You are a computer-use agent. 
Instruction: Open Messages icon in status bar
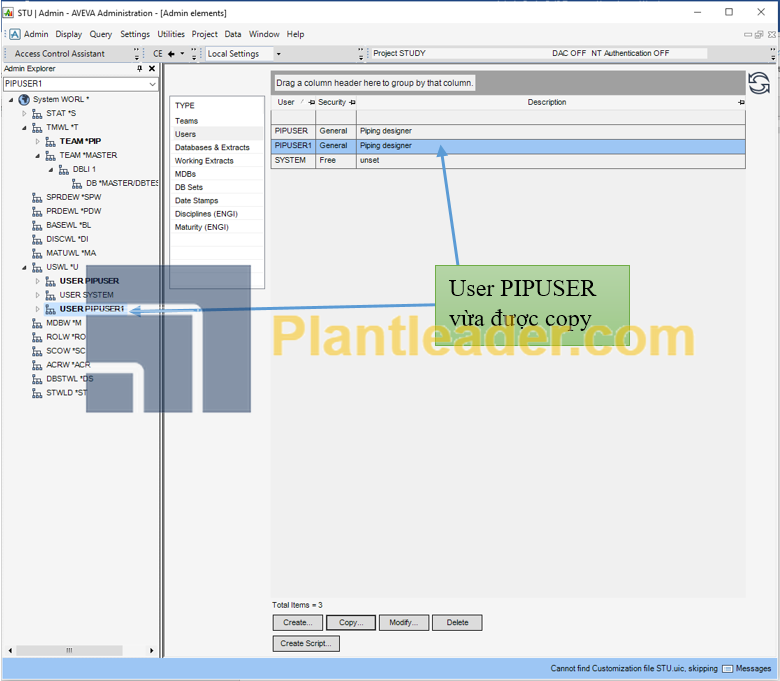tap(727, 669)
